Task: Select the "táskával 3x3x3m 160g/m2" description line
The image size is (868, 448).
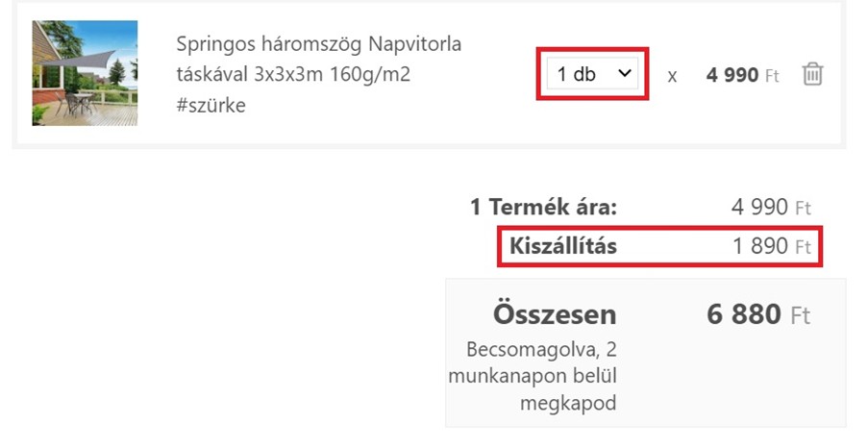Action: click(x=293, y=74)
